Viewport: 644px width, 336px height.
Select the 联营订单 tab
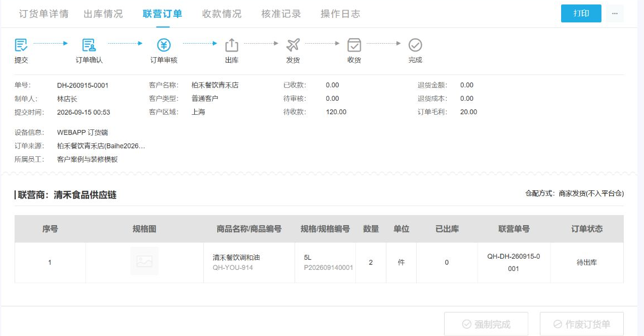point(162,13)
